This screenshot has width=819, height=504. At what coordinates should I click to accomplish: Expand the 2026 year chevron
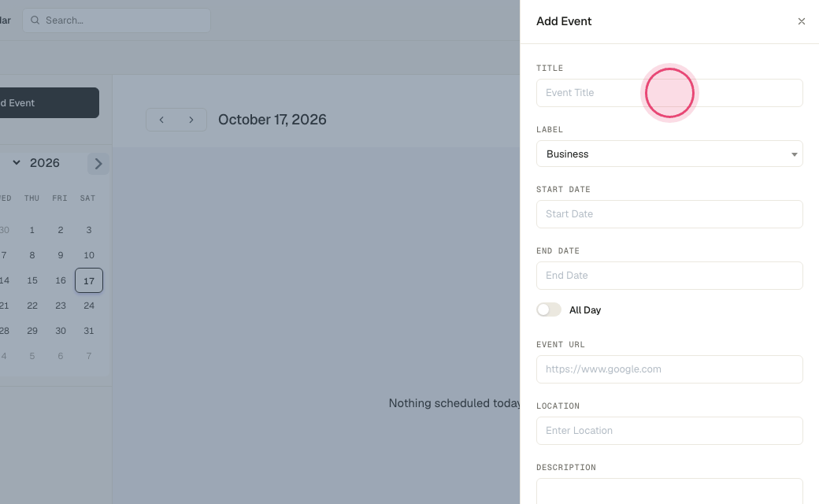point(17,163)
